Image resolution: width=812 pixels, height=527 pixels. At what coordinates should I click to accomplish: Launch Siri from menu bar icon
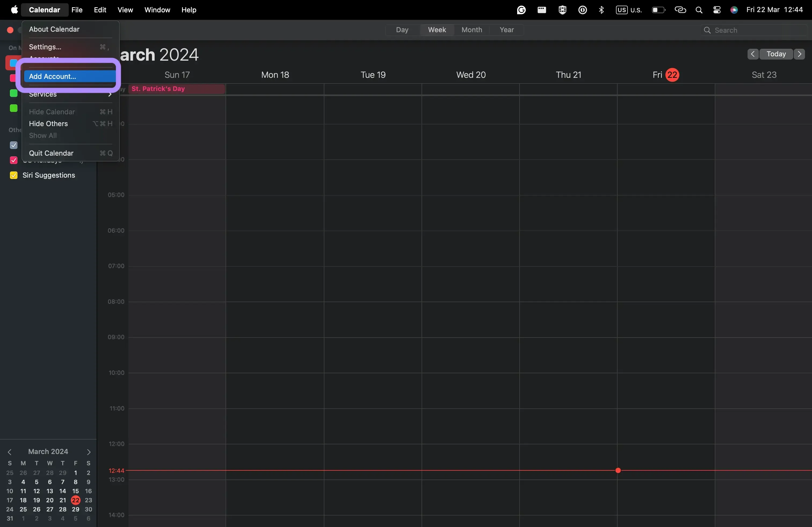coord(734,10)
